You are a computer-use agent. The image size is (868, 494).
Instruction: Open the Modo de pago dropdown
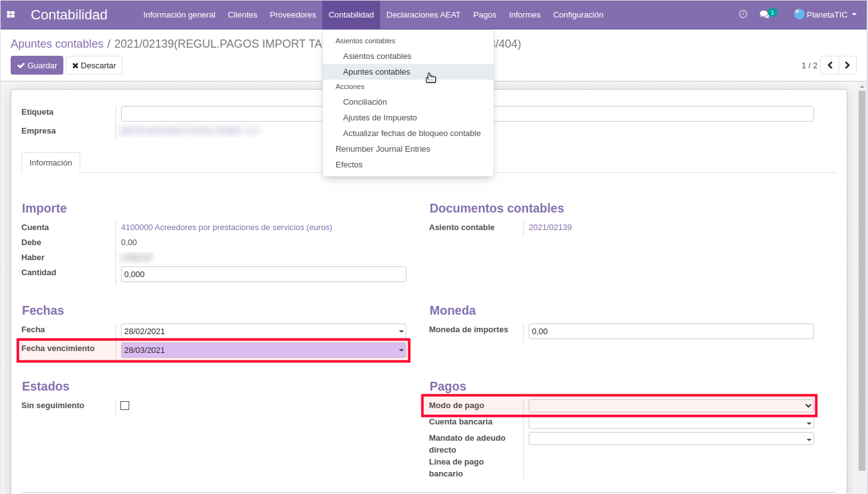[x=808, y=406]
